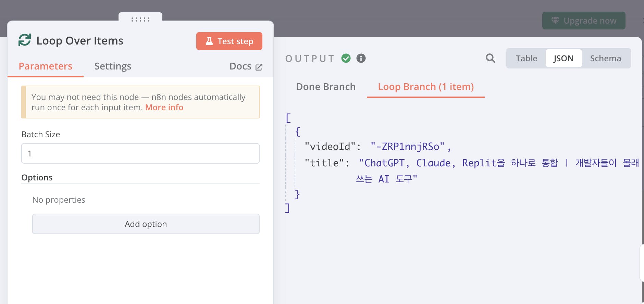
Task: Click the search icon in output panel
Action: pos(490,58)
